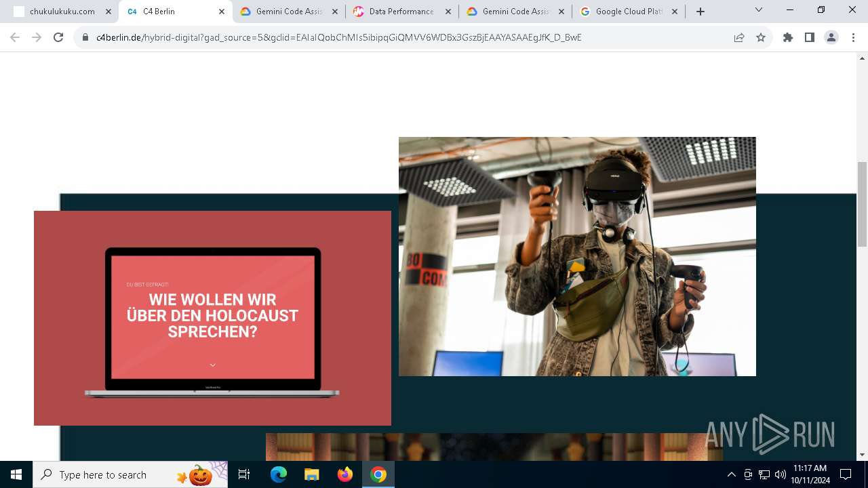The height and width of the screenshot is (488, 868).
Task: Open the volume control tray icon
Action: (781, 474)
